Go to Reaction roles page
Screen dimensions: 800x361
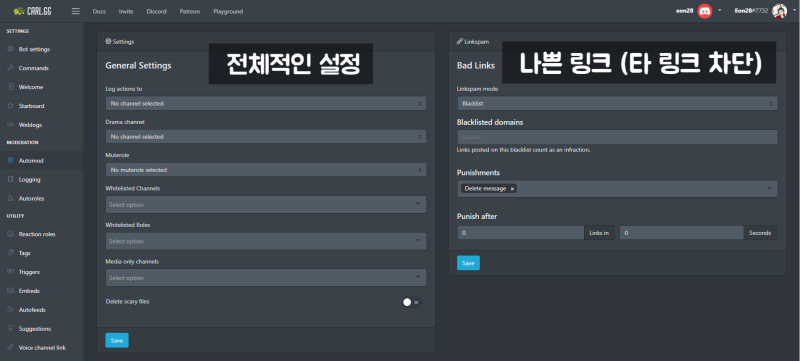click(37, 234)
